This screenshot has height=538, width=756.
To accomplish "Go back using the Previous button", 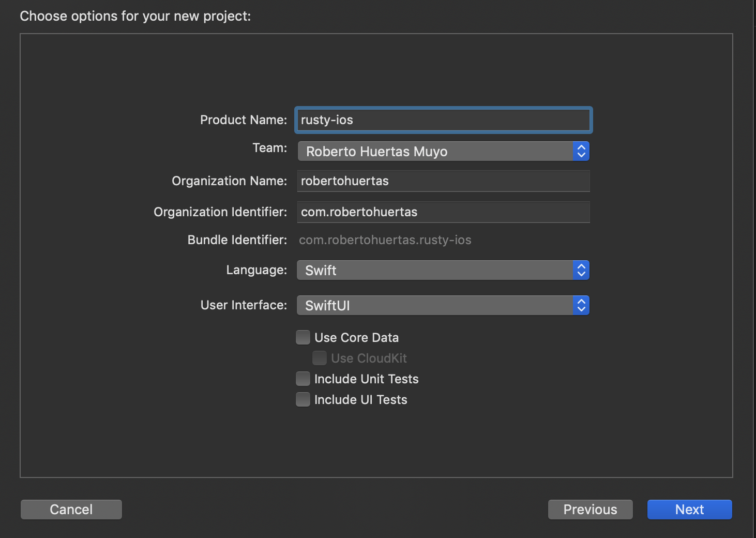I will pyautogui.click(x=590, y=509).
